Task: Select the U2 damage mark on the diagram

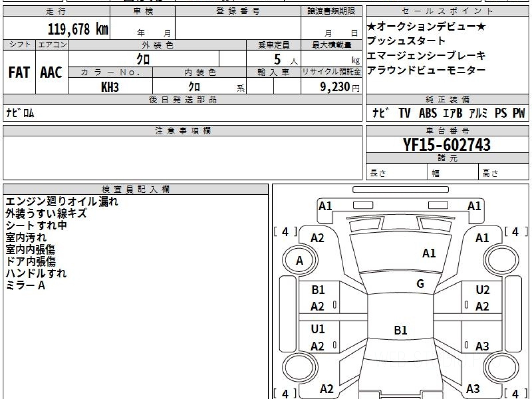Action: point(483,290)
